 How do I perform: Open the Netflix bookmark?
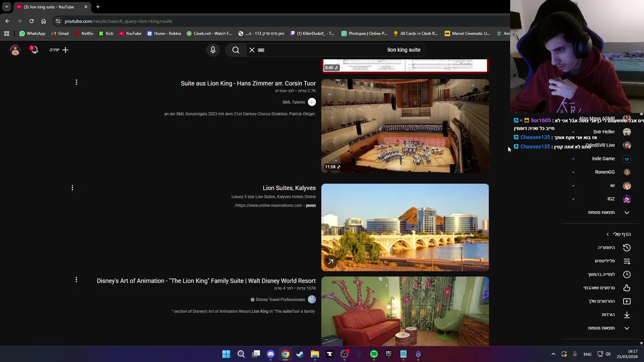[84, 33]
